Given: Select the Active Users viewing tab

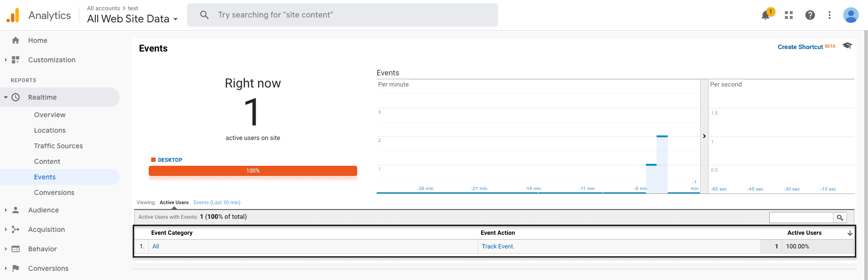Looking at the screenshot, I should coord(174,203).
